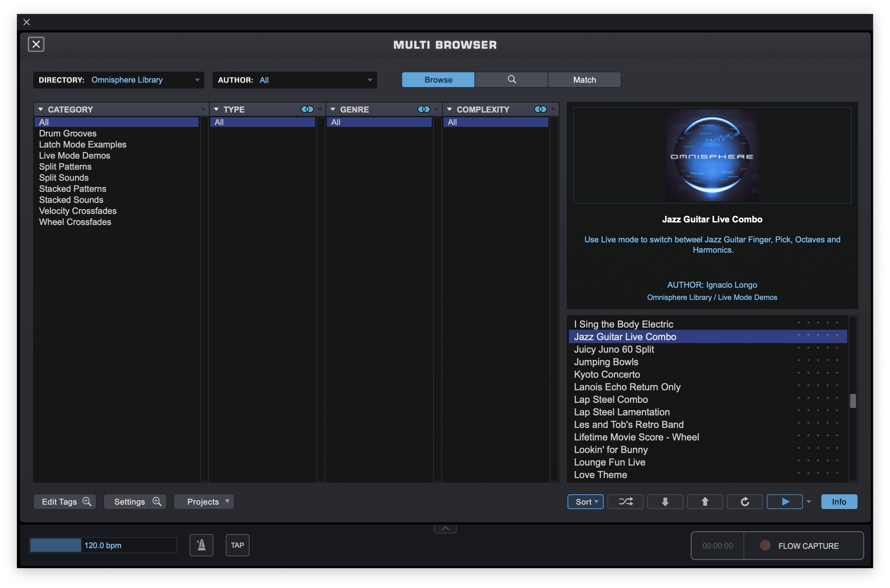Select the multi Lap Steel Combo
The height and width of the screenshot is (588, 890).
(x=707, y=400)
